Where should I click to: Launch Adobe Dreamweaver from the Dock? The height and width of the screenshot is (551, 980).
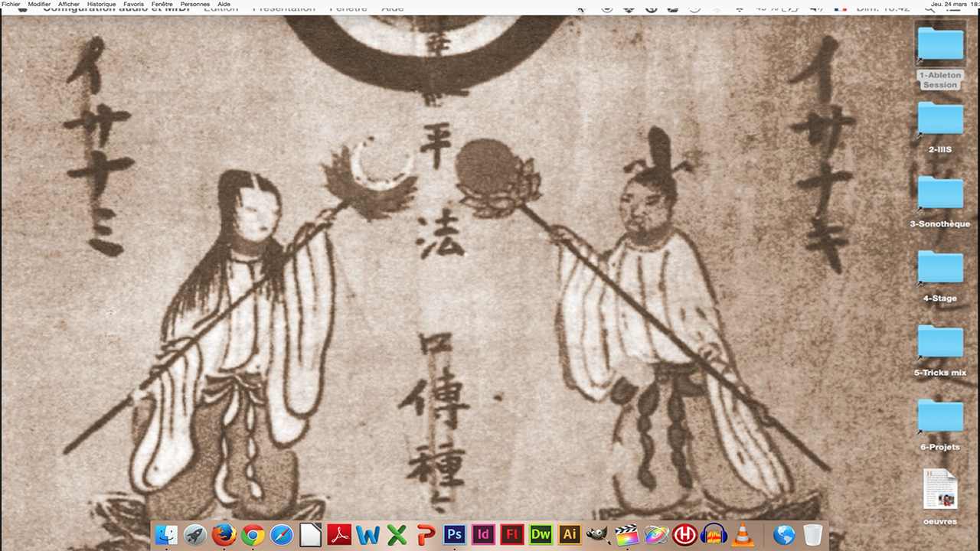541,534
